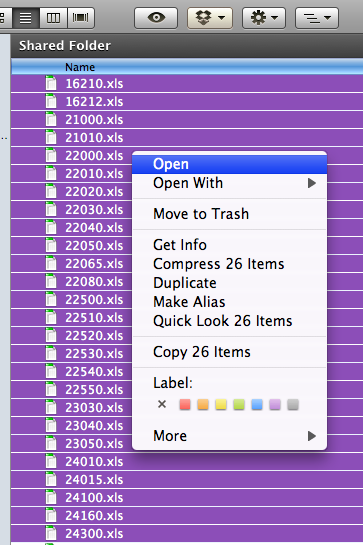Apply the orange label color

pyautogui.click(x=203, y=404)
